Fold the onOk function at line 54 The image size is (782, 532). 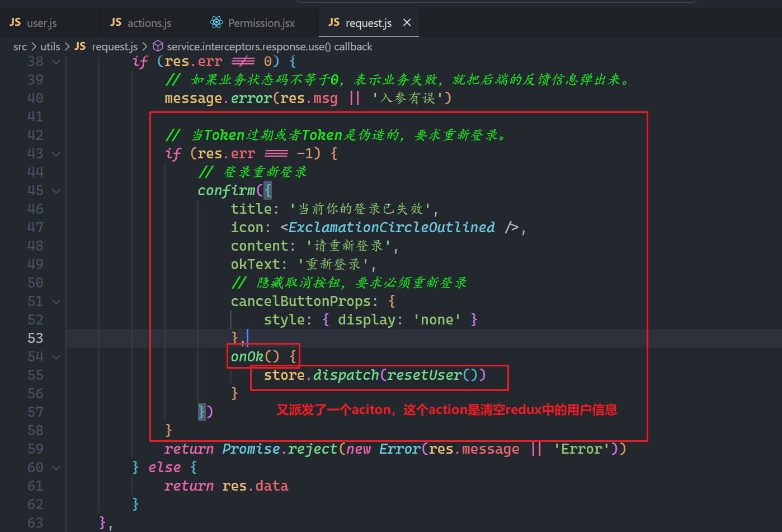tap(56, 357)
